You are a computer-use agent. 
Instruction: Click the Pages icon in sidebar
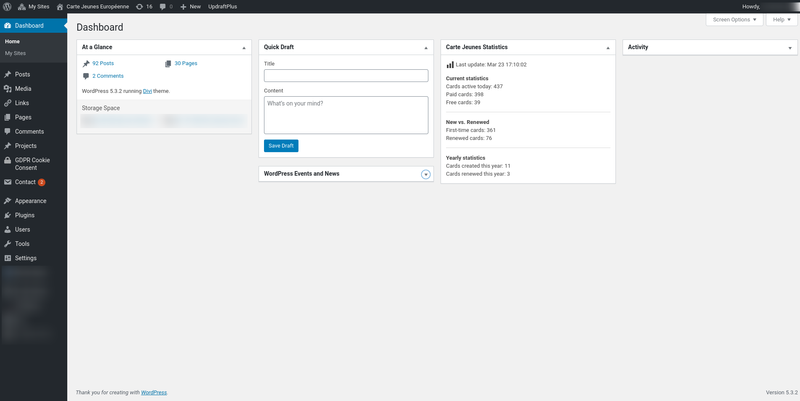7,117
